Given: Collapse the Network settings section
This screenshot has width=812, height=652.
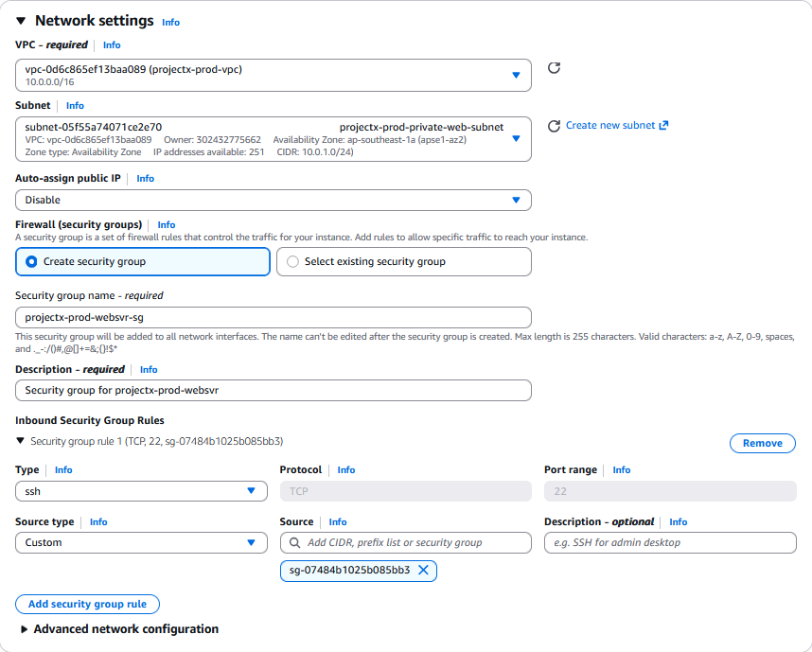Looking at the screenshot, I should tap(21, 21).
